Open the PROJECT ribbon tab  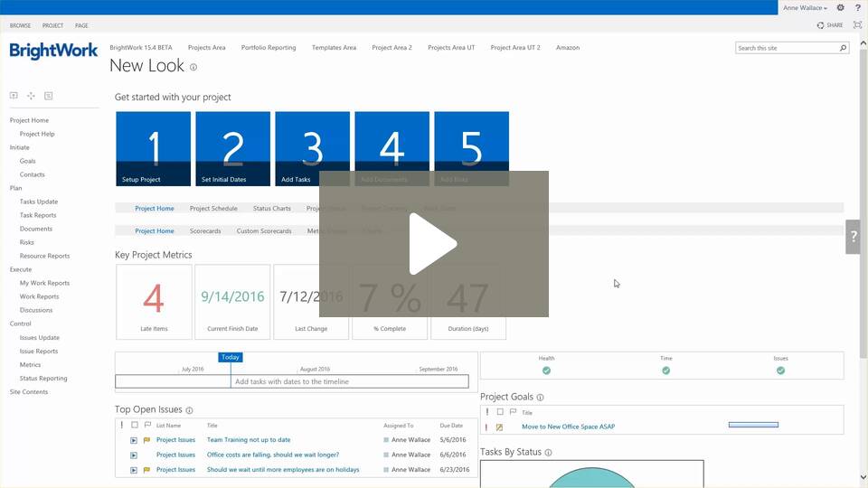coord(52,25)
